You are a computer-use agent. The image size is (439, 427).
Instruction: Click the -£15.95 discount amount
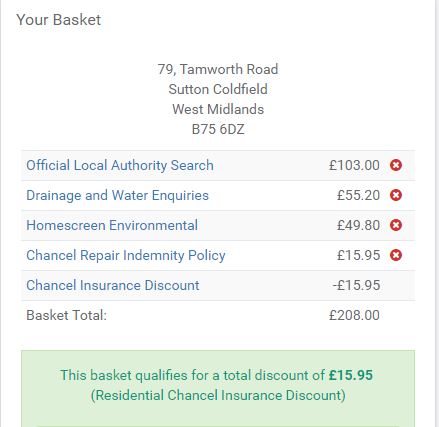[x=356, y=285]
